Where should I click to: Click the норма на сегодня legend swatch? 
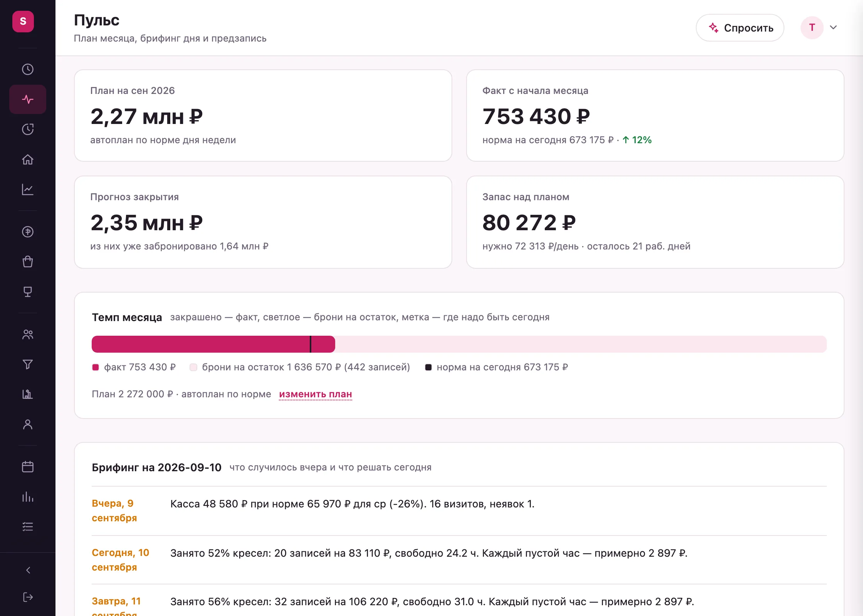[x=428, y=367]
